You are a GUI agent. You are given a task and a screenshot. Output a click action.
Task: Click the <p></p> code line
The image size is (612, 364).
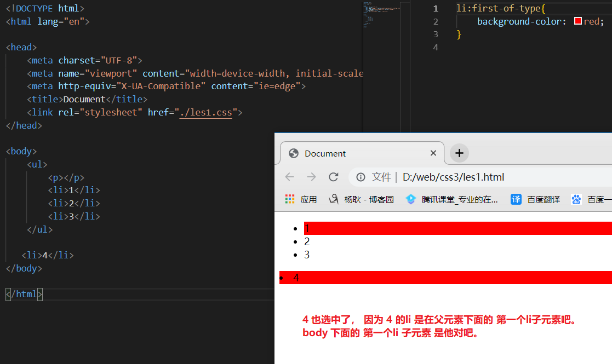[66, 178]
